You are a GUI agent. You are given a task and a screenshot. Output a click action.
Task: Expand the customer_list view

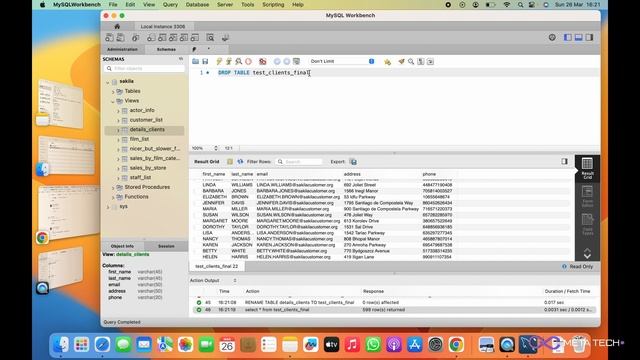pos(118,120)
